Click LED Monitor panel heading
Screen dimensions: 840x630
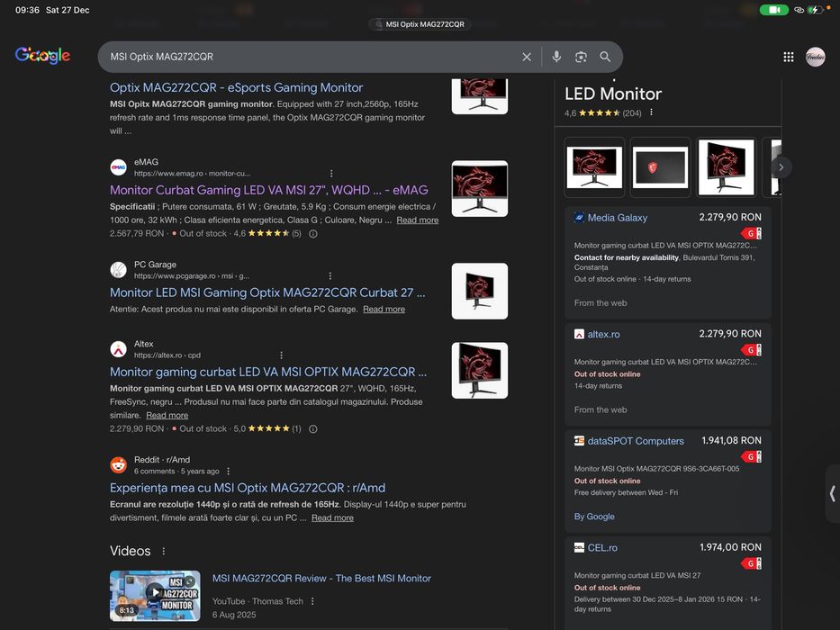[x=613, y=94]
